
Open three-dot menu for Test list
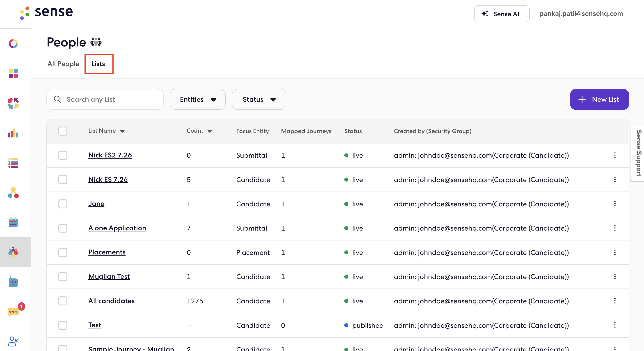coord(615,325)
